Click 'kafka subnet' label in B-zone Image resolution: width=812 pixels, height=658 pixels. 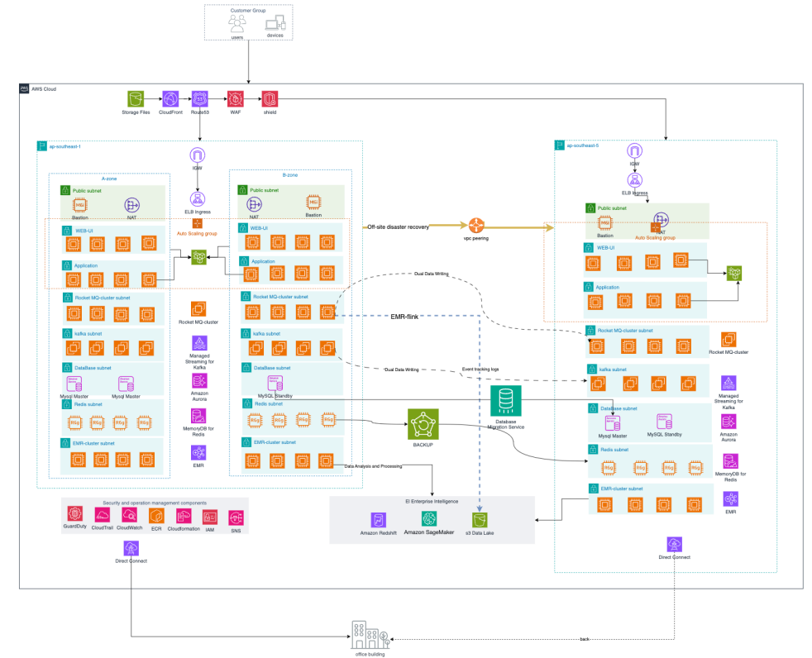coord(267,334)
